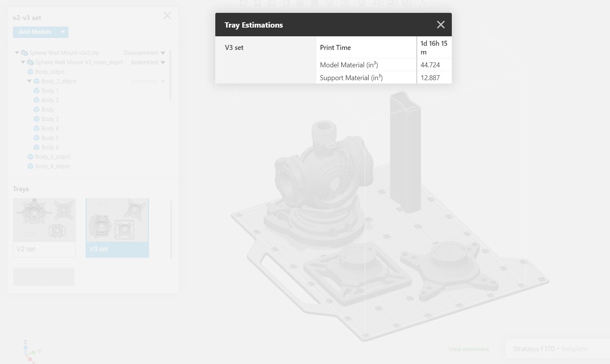
Task: Close the Tray Estimations dialog
Action: coord(440,25)
